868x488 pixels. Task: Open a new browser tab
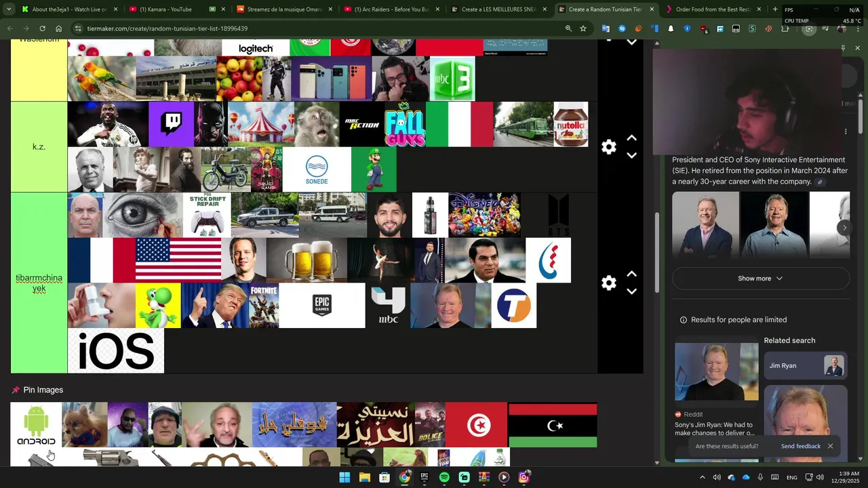775,9
